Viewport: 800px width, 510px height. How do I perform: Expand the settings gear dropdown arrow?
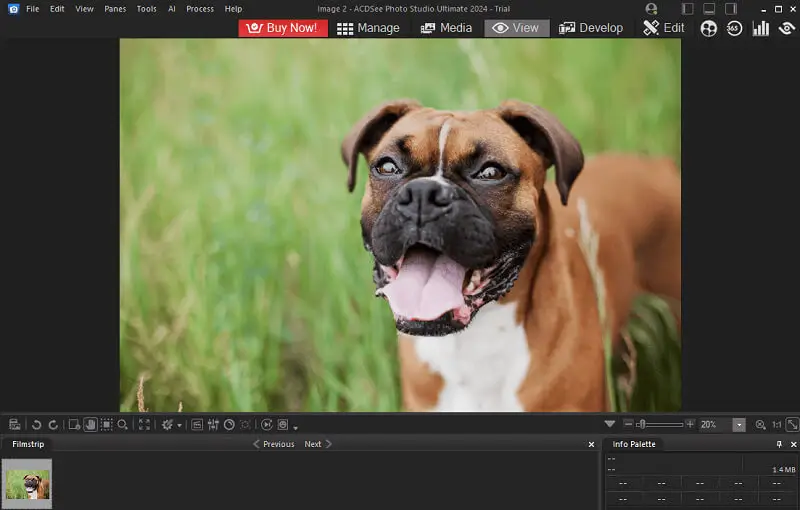click(180, 426)
